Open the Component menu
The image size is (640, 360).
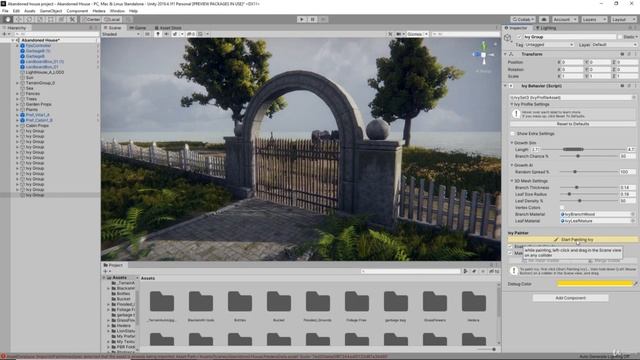pyautogui.click(x=77, y=11)
